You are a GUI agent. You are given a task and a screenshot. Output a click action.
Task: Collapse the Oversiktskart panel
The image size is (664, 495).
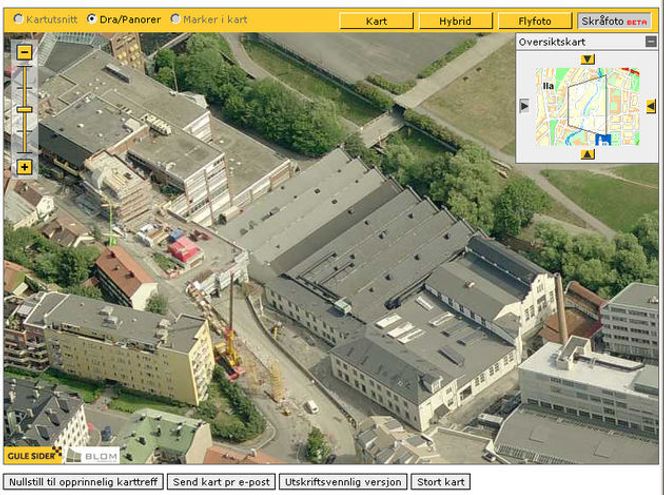(650, 42)
